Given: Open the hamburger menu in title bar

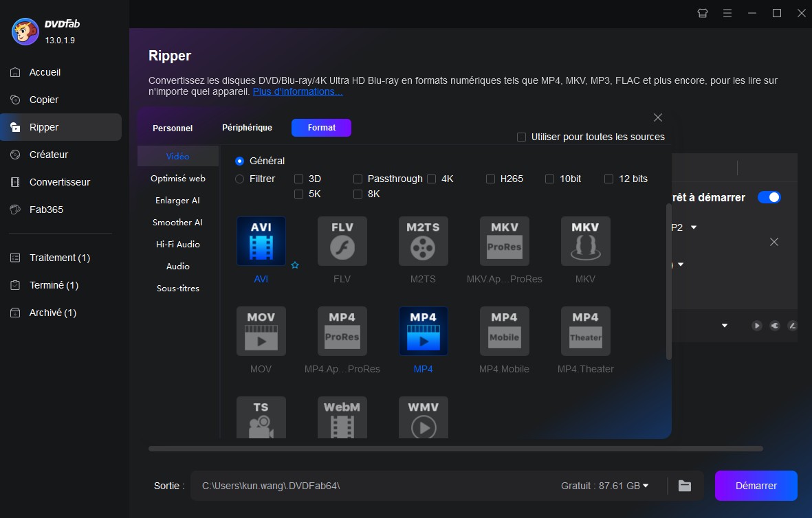Looking at the screenshot, I should 727,14.
